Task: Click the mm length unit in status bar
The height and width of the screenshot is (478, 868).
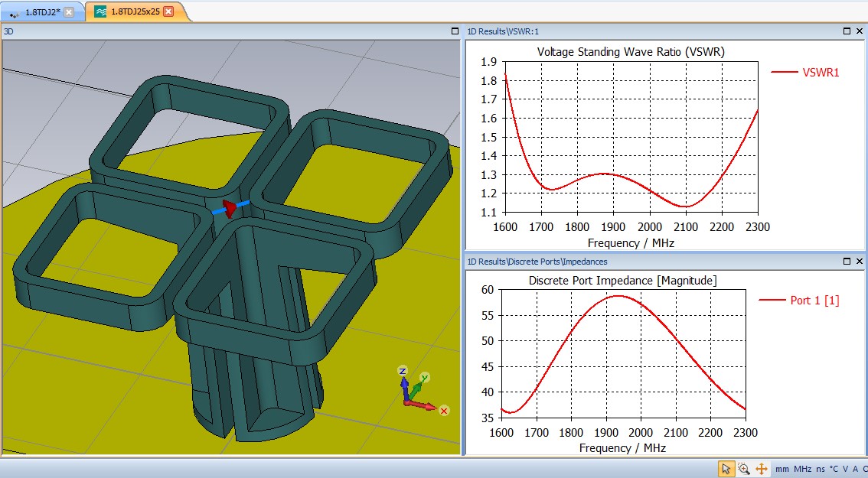Action: pyautogui.click(x=782, y=469)
